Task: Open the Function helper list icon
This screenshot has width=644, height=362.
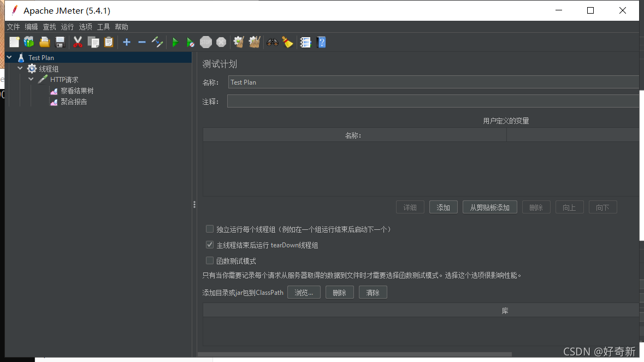Action: click(x=305, y=42)
